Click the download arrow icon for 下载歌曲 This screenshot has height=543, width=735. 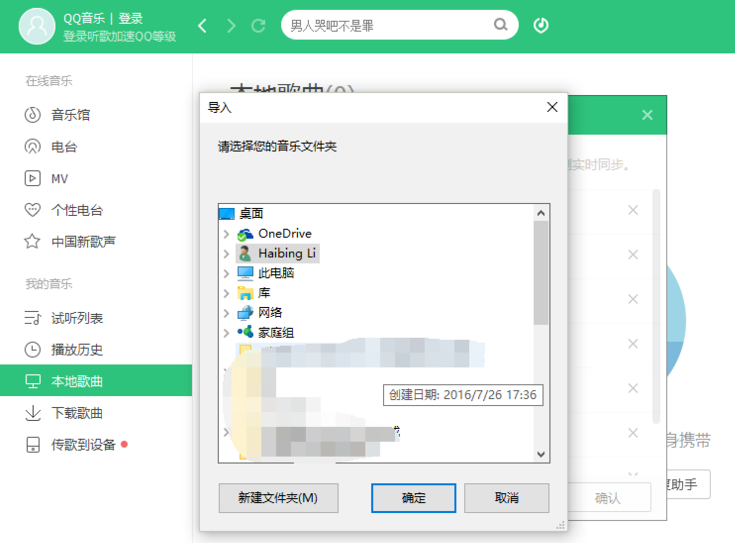tap(32, 413)
